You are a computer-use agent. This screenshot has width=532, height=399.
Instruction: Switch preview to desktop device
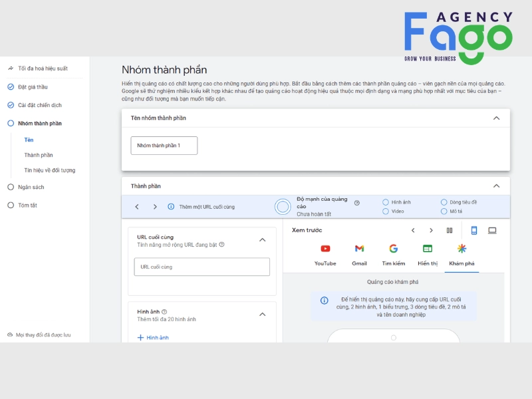[492, 231]
